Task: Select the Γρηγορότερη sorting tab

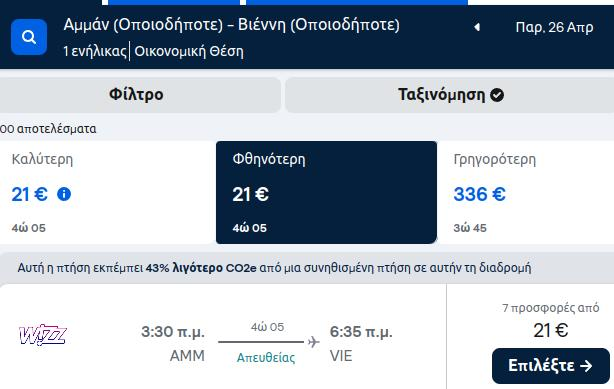Action: point(526,192)
